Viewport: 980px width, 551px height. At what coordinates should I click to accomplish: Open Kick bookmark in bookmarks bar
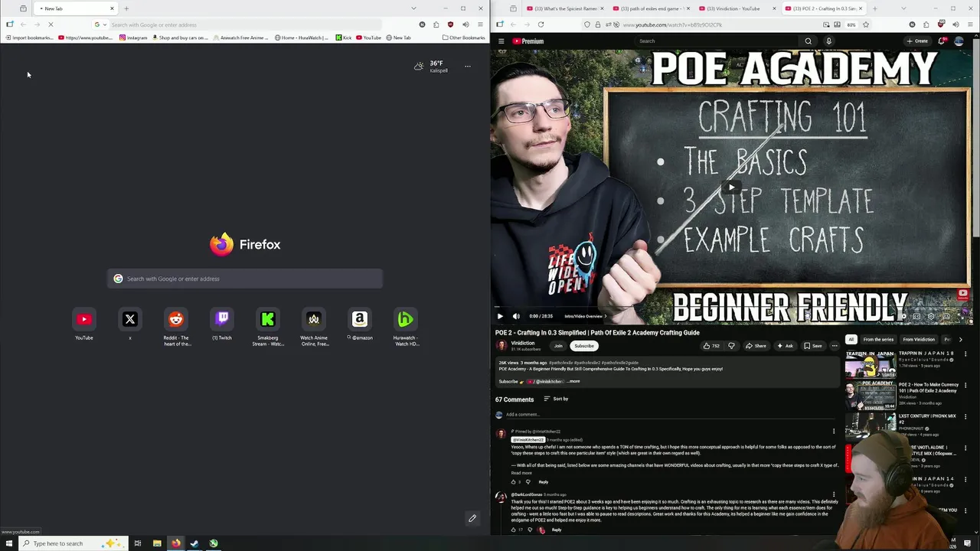(x=344, y=37)
